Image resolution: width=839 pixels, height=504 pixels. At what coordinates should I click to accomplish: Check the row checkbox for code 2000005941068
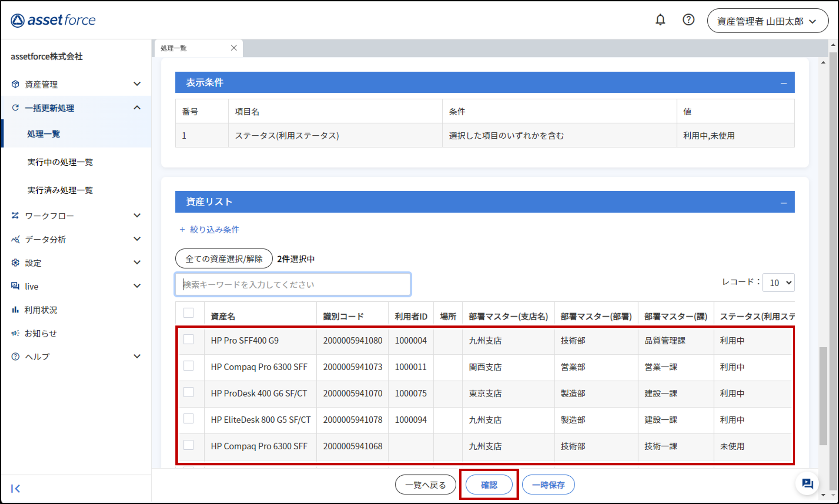pos(189,445)
